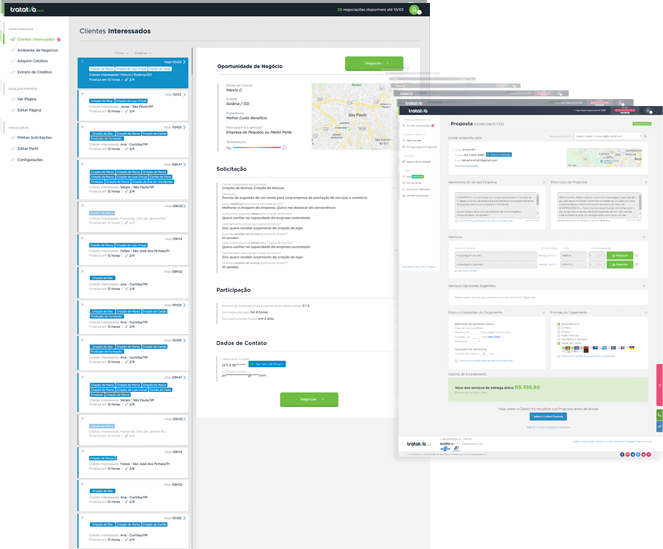The width and height of the screenshot is (663, 549).
Task: Expand the Filtrar dropdown above client list
Action: [x=121, y=52]
